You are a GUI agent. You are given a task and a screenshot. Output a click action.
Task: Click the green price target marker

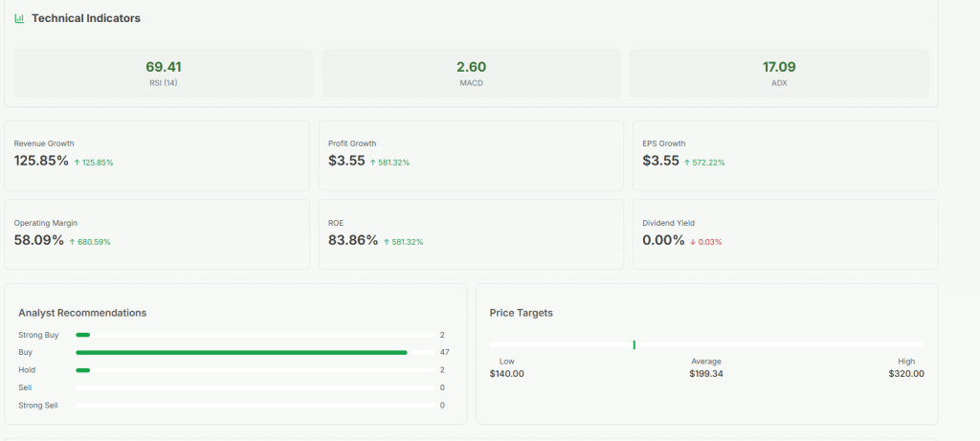[x=634, y=344]
